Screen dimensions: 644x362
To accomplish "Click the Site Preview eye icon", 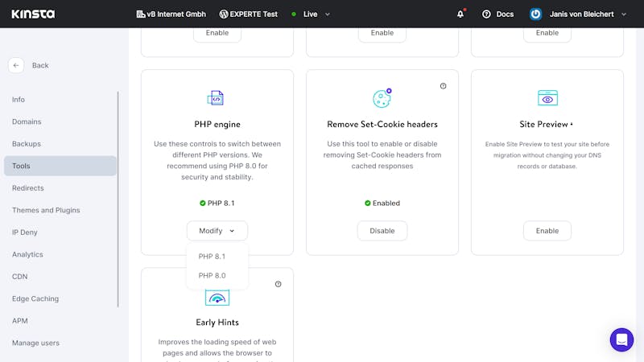I will tap(547, 98).
